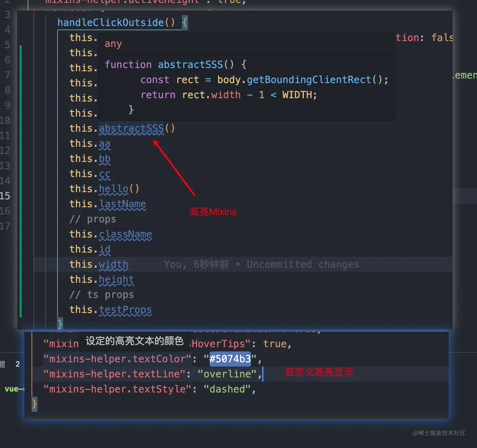
Task: Click the closing brace of settings JSON
Action: pos(34,404)
